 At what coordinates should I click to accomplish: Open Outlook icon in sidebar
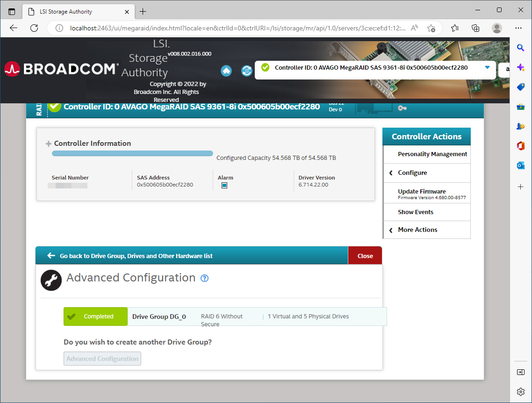520,166
